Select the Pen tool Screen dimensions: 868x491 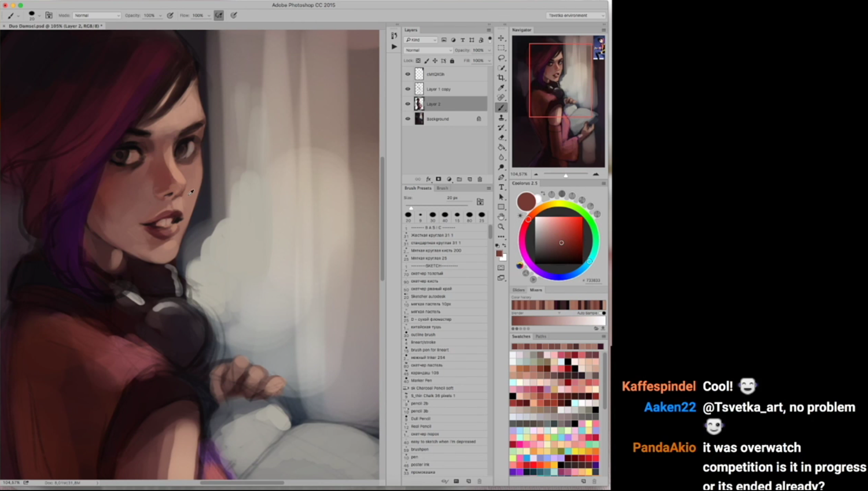(x=501, y=177)
